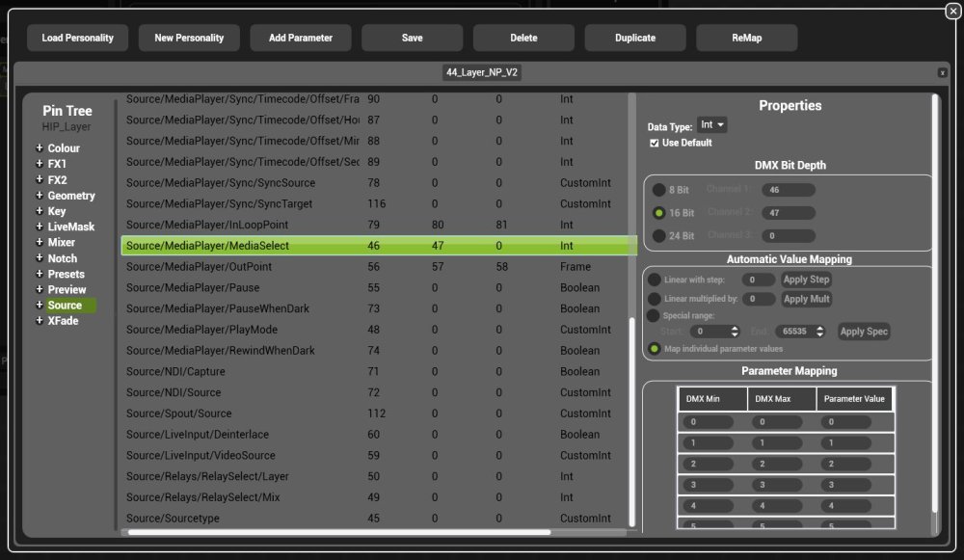Expand the Key tree node
This screenshot has height=560, width=964.
pyautogui.click(x=40, y=211)
